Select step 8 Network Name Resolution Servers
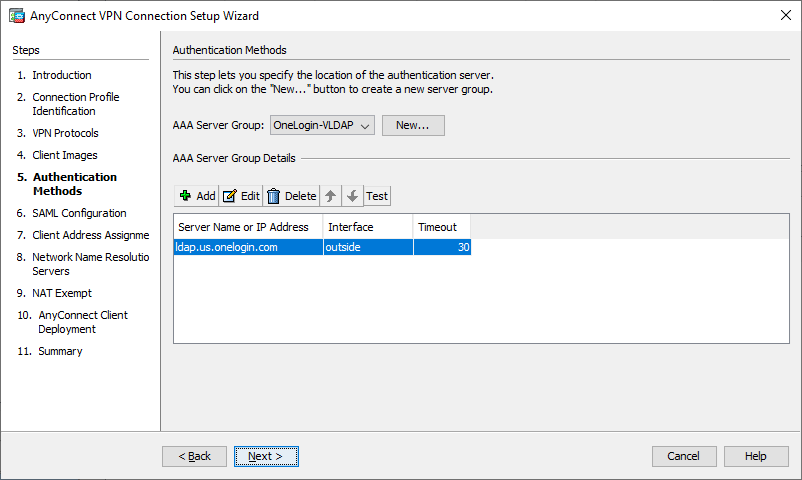Screen dimensions: 802x480 83,264
